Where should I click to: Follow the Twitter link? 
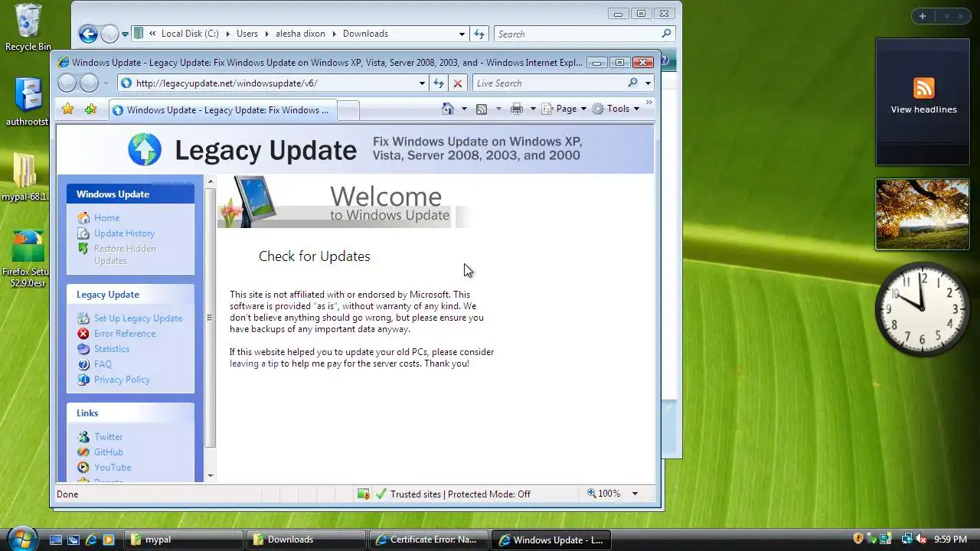108,436
